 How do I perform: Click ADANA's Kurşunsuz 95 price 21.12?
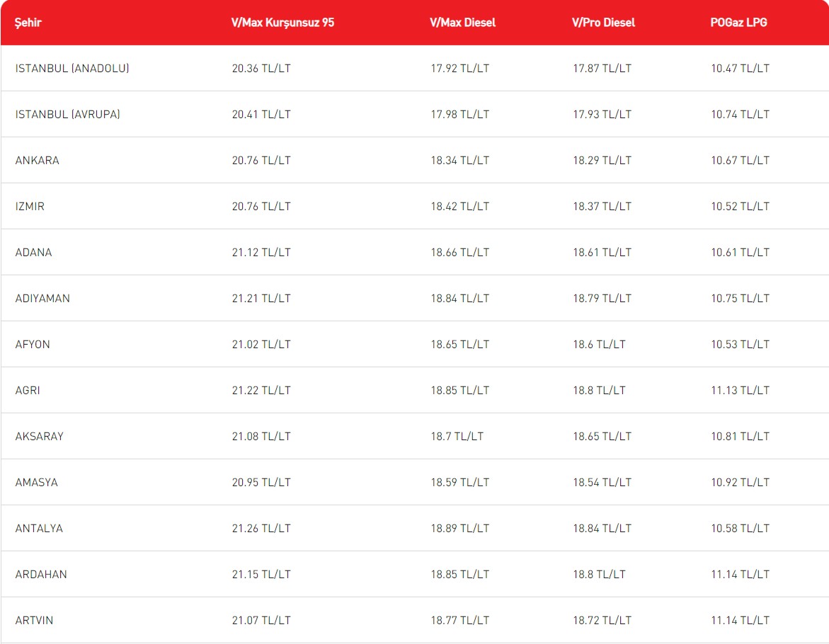pyautogui.click(x=261, y=253)
